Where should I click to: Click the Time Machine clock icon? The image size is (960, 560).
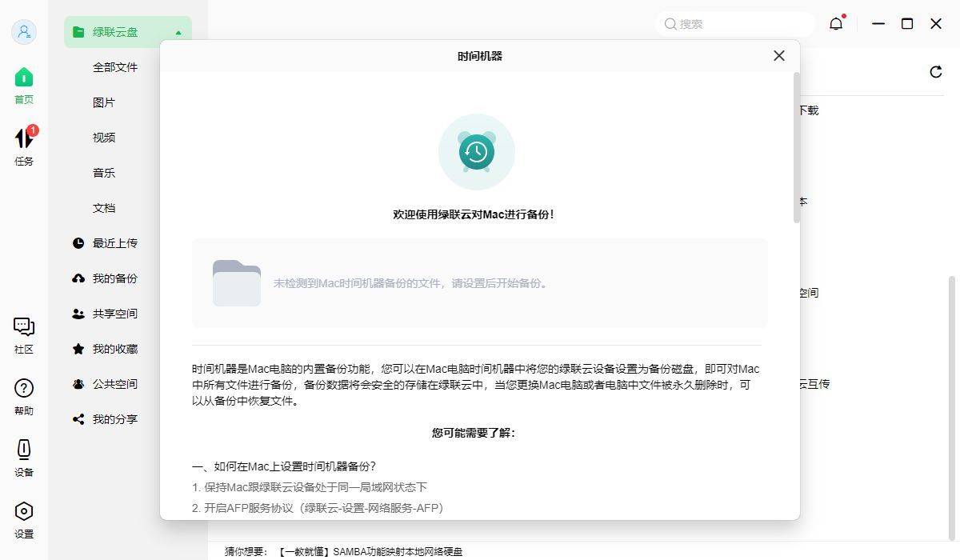pos(476,151)
